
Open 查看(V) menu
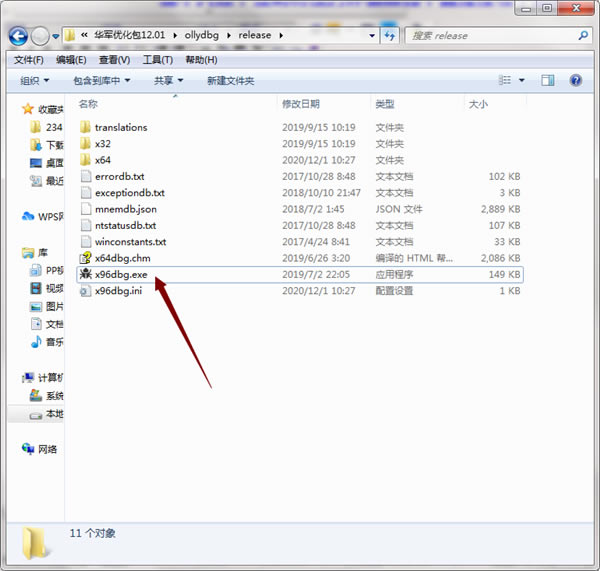[114, 60]
